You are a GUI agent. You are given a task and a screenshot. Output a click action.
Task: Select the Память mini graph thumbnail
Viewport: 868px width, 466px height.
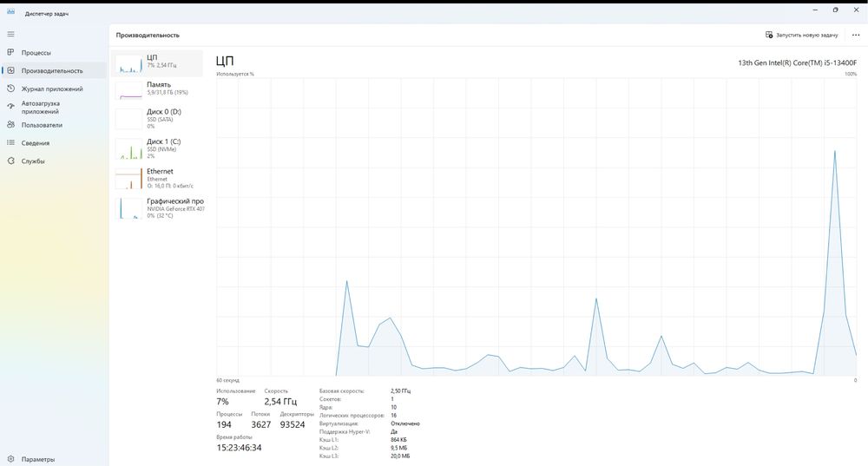coord(129,90)
